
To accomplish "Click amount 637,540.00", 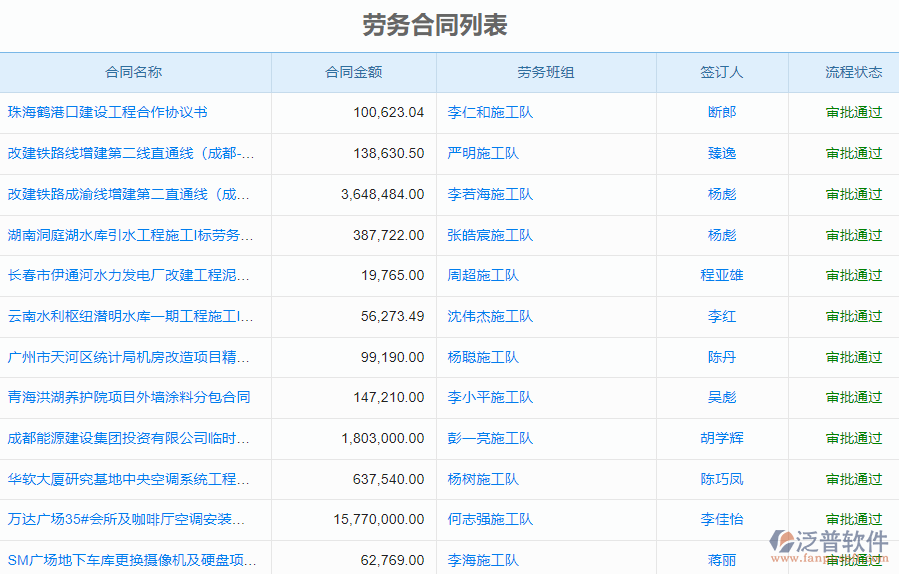I will tap(389, 479).
